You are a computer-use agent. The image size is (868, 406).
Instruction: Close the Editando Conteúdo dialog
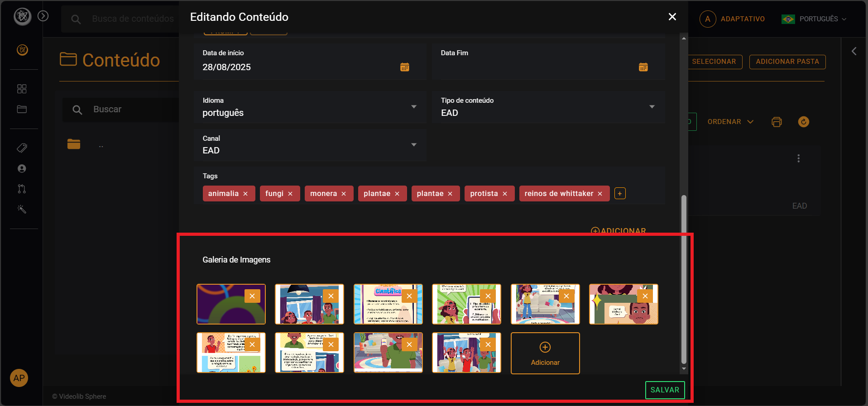click(672, 17)
